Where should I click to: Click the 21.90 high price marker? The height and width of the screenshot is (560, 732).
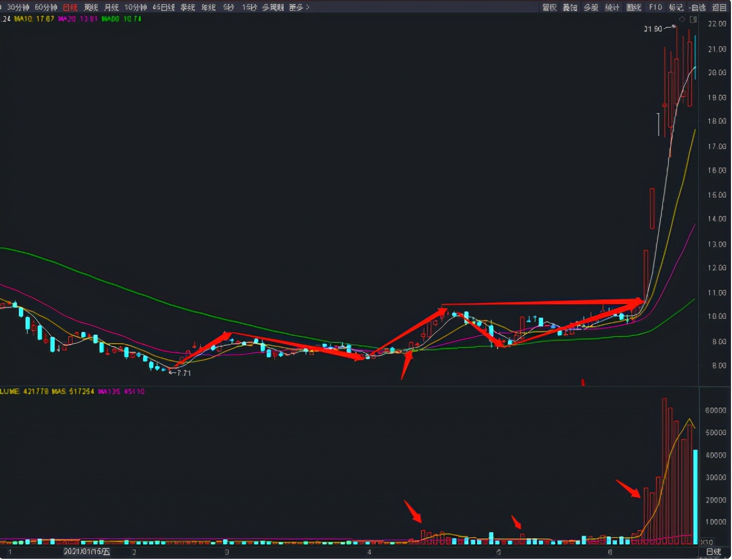[x=652, y=29]
